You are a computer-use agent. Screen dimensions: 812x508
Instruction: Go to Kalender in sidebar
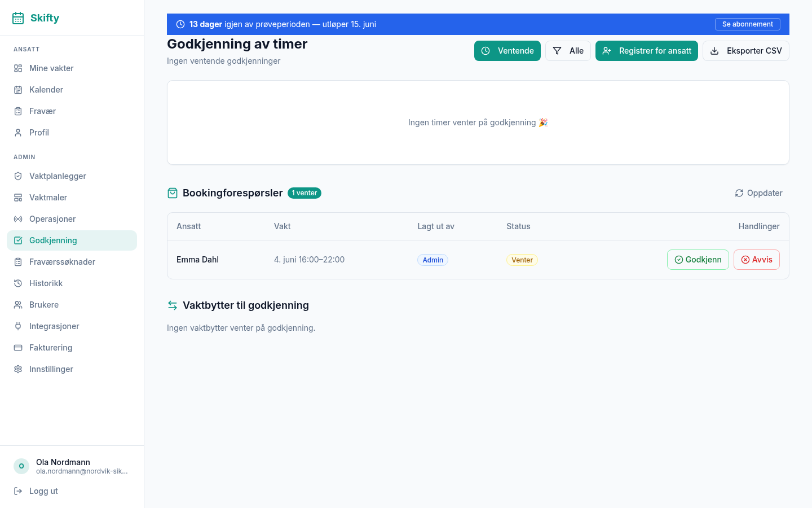tap(72, 90)
